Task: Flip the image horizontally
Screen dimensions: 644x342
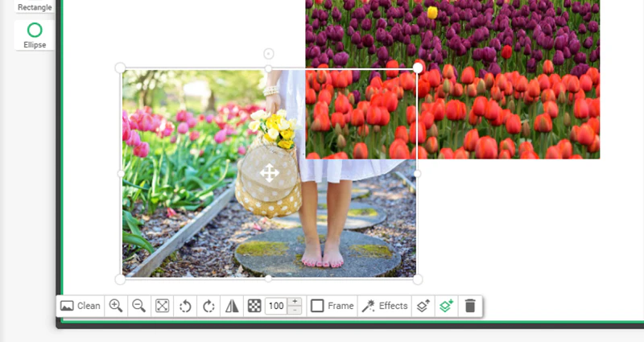Action: tap(232, 306)
